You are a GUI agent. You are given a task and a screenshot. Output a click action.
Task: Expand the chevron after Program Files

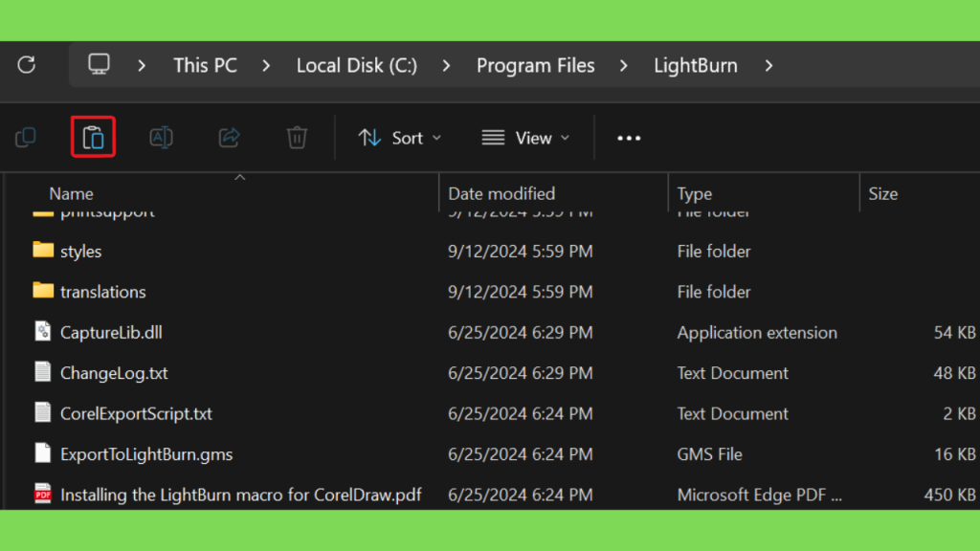coord(624,66)
